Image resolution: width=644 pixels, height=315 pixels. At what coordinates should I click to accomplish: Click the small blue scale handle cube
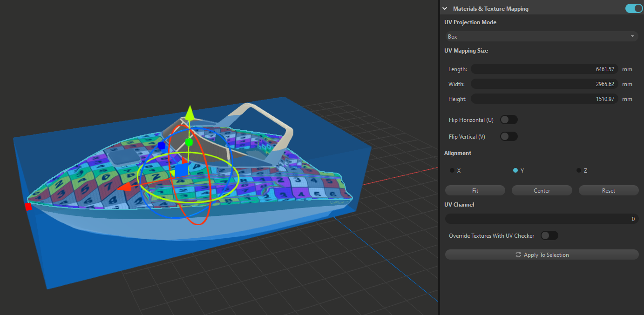click(162, 146)
